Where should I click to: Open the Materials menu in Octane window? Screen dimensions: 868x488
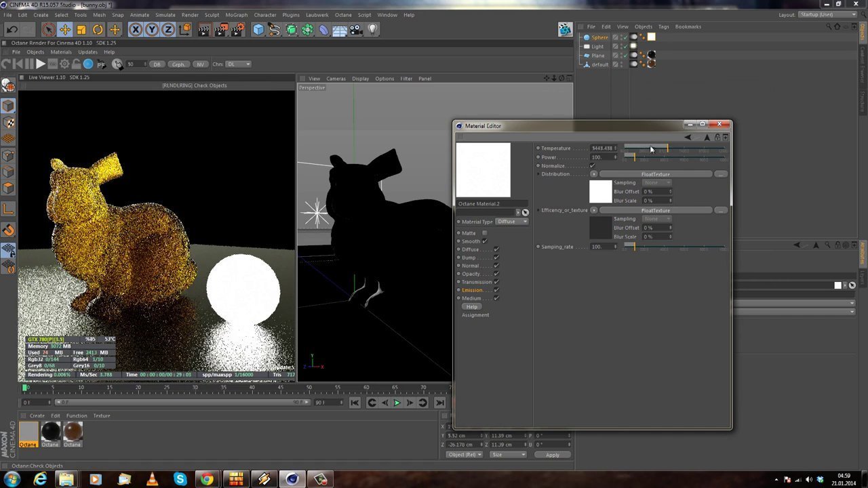pyautogui.click(x=61, y=52)
